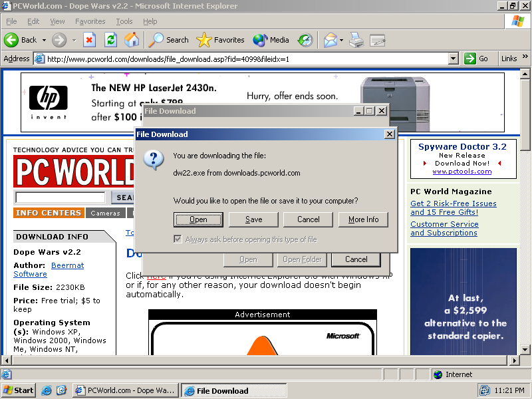This screenshot has height=399, width=532.
Task: Switch to the PCWorld.com taskbar button
Action: pyautogui.click(x=126, y=390)
